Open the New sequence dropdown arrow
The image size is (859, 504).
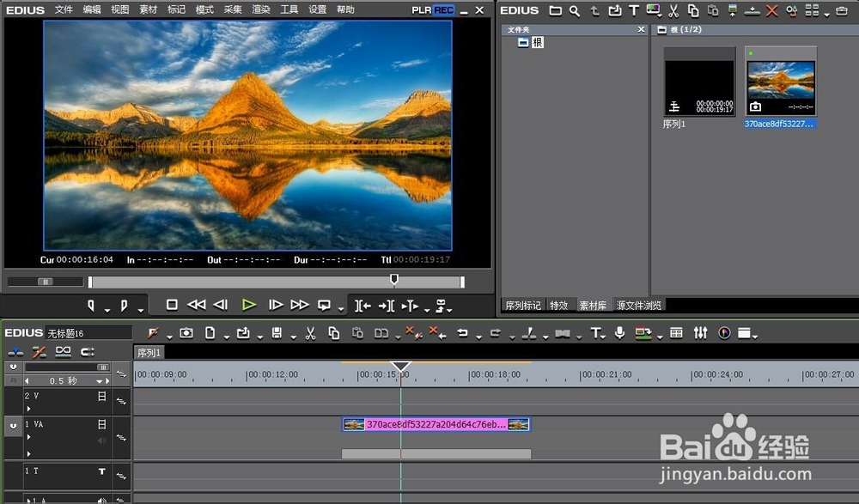click(226, 337)
